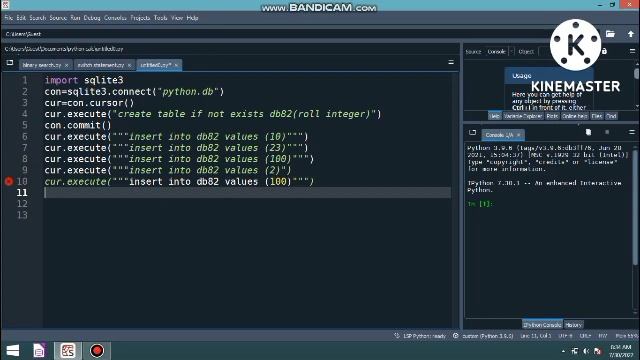Image resolution: width=640 pixels, height=360 pixels.
Task: Open the Windows Start button
Action: tap(13, 351)
